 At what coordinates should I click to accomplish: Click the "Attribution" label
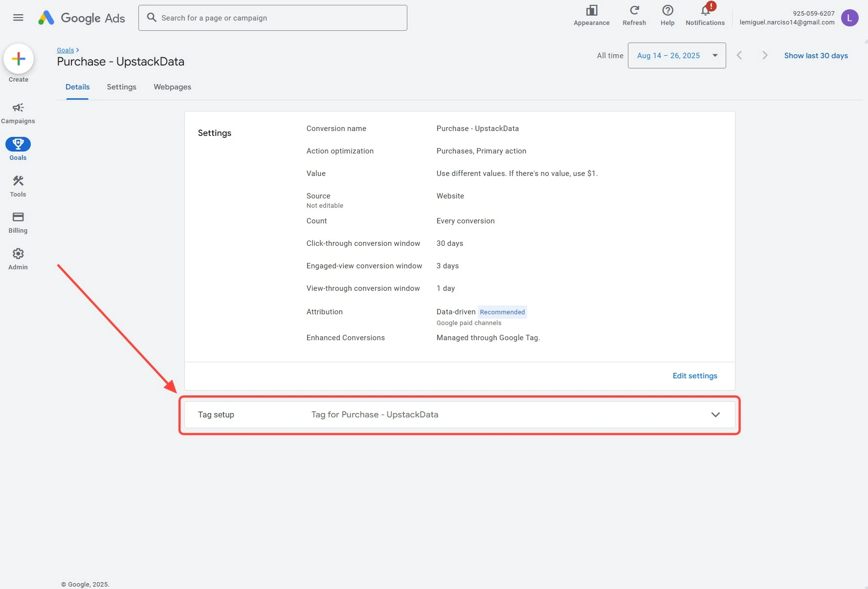(x=325, y=312)
